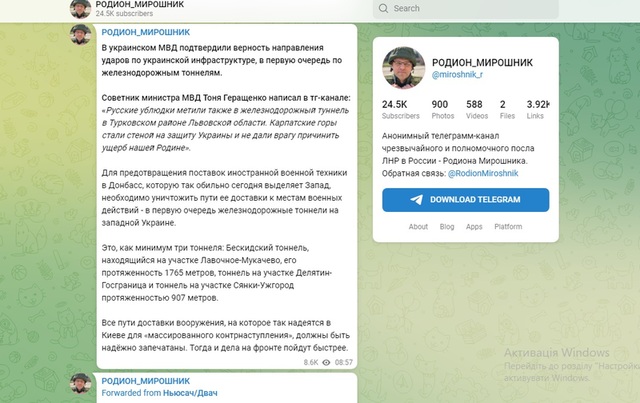Viewport: 640px width, 403px height.
Task: Open the Photos count tab
Action: (x=440, y=110)
